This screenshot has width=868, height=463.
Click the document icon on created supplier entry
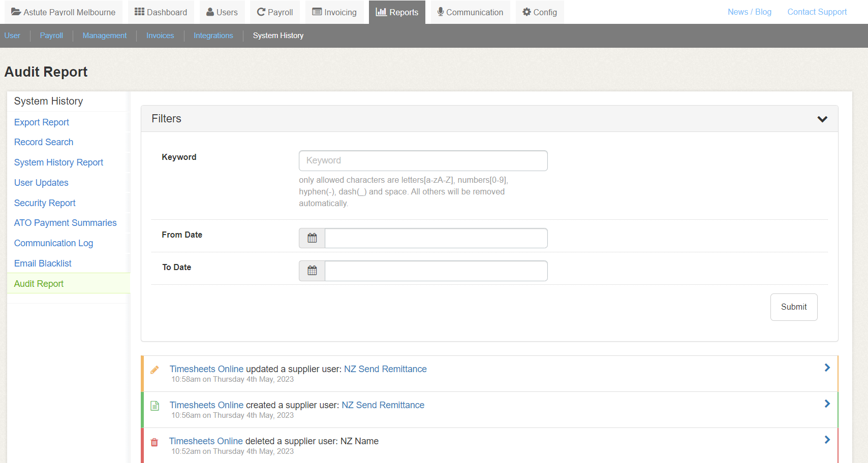click(x=155, y=406)
